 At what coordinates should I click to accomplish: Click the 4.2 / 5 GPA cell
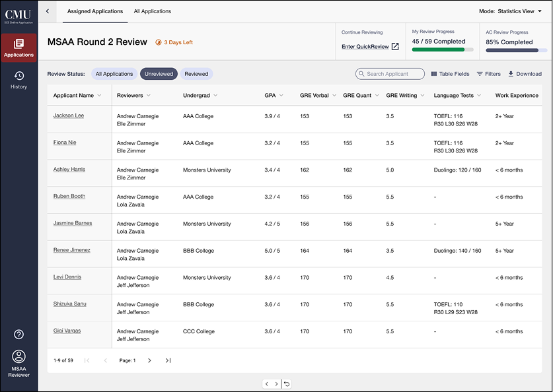272,224
